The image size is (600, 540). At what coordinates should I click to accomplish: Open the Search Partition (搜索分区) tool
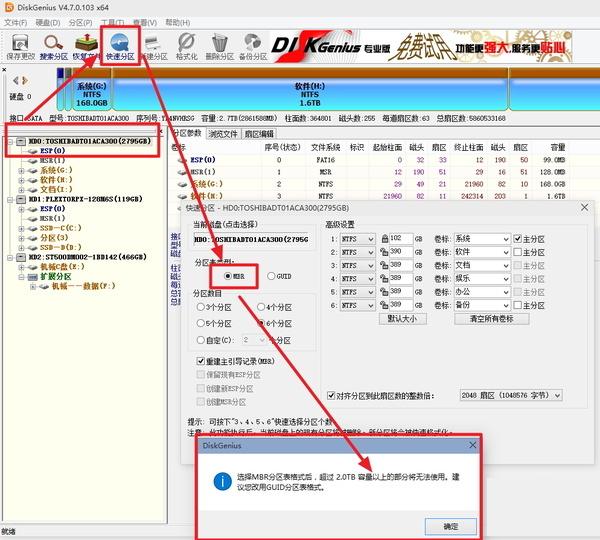(x=54, y=47)
